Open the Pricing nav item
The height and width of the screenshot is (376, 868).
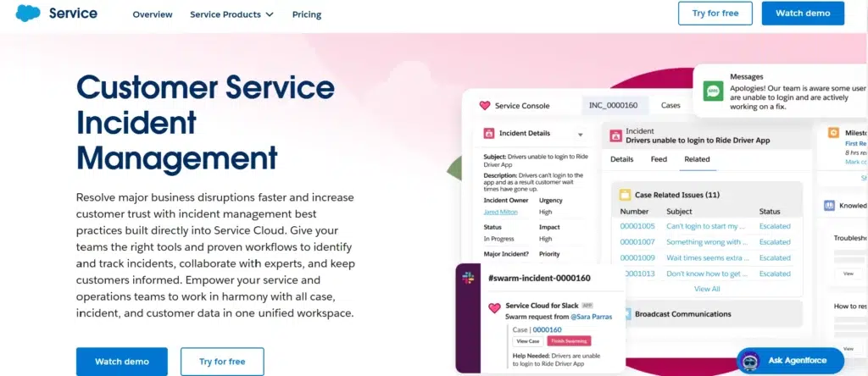307,14
